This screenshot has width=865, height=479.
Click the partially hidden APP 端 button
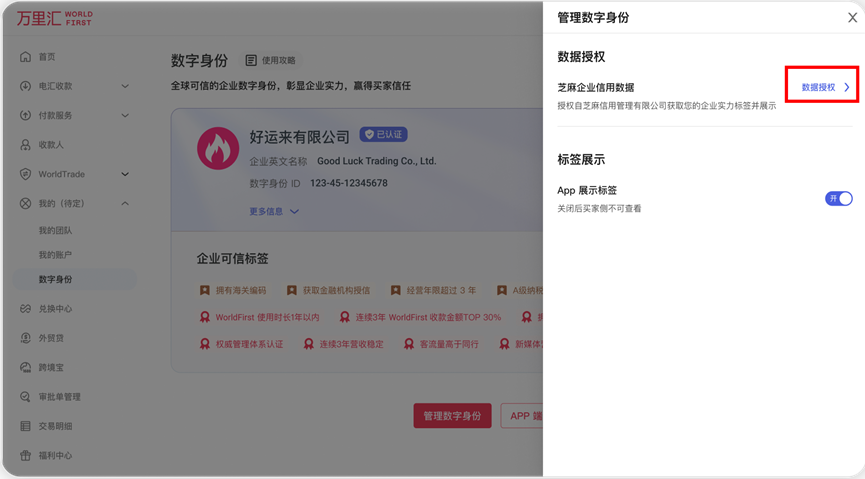(x=522, y=416)
